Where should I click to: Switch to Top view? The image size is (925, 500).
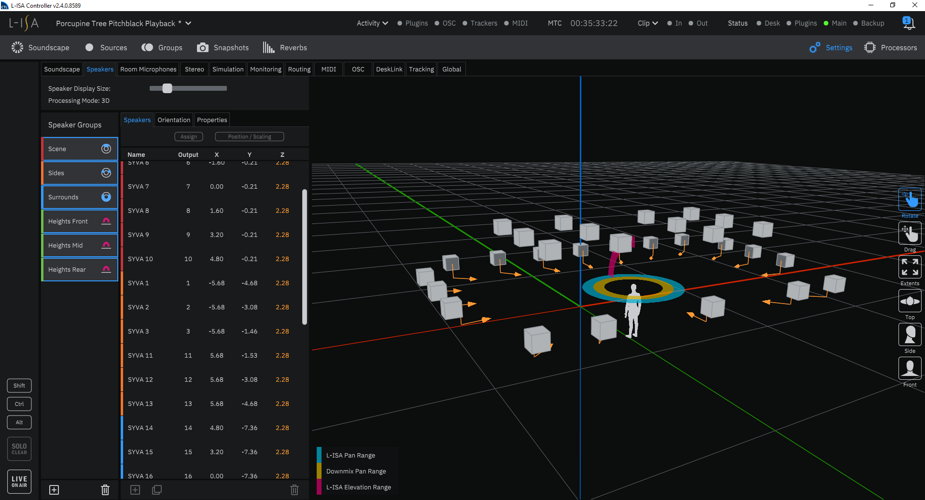(910, 301)
